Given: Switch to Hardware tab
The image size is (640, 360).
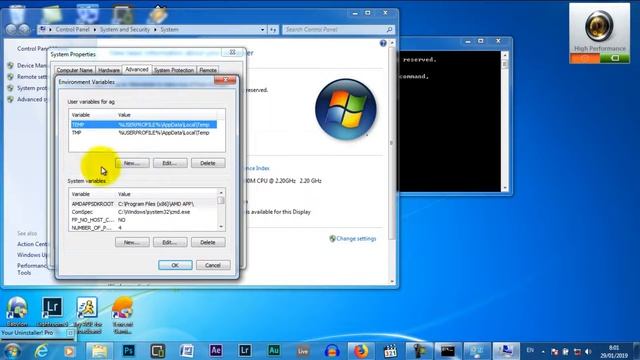Looking at the screenshot, I should 109,70.
